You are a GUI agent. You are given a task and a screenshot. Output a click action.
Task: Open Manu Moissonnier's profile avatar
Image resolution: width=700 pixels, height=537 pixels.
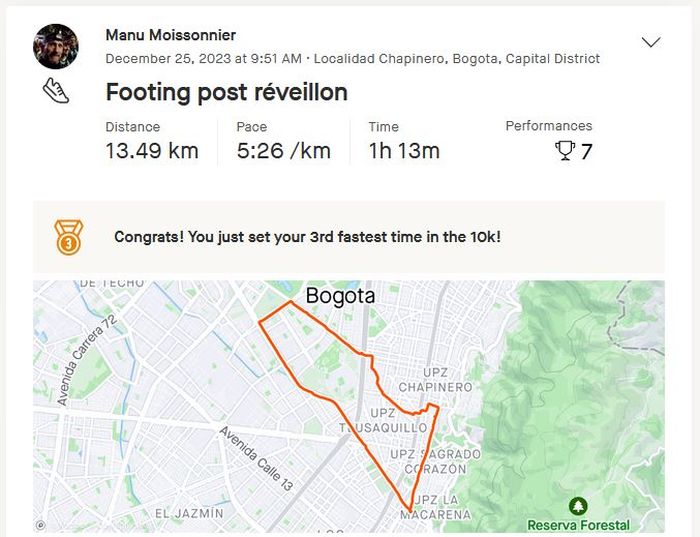[56, 46]
